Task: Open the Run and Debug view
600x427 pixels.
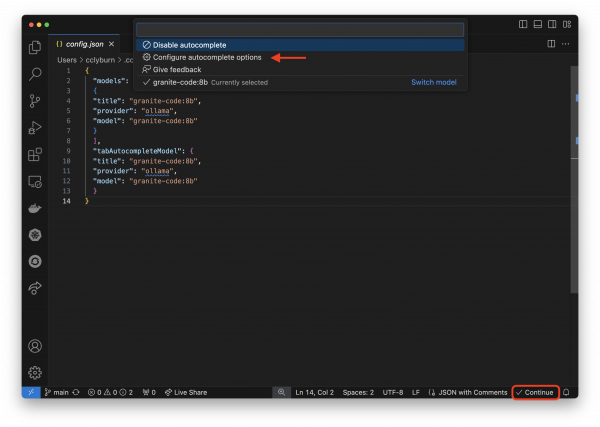Action: click(35, 128)
